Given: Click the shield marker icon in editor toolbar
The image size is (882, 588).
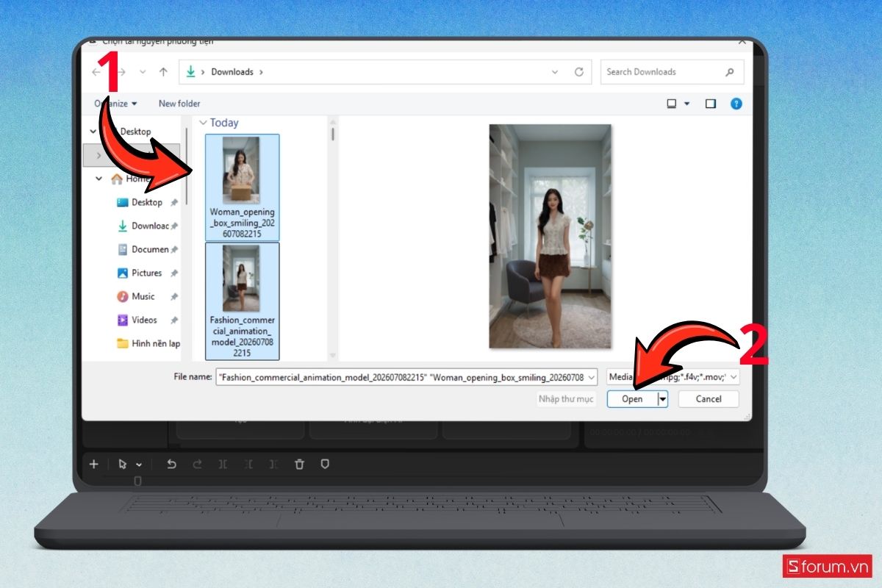Looking at the screenshot, I should 325,465.
